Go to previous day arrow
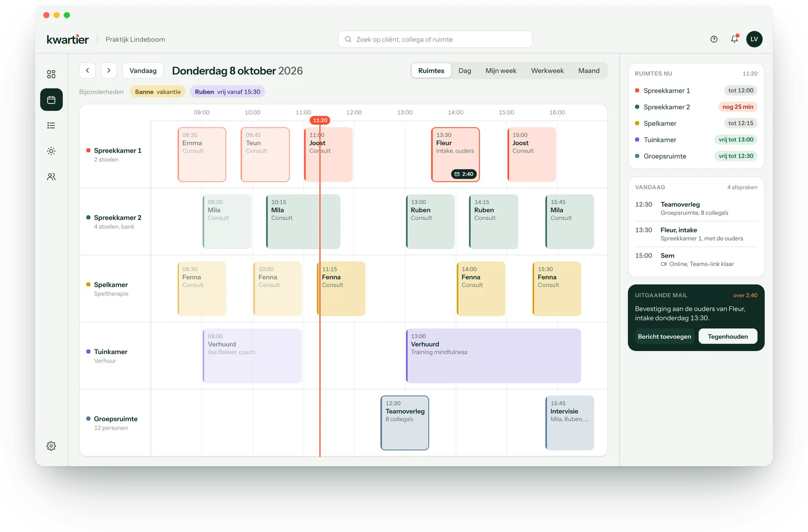Screen dimensions: 808x532 (88, 71)
